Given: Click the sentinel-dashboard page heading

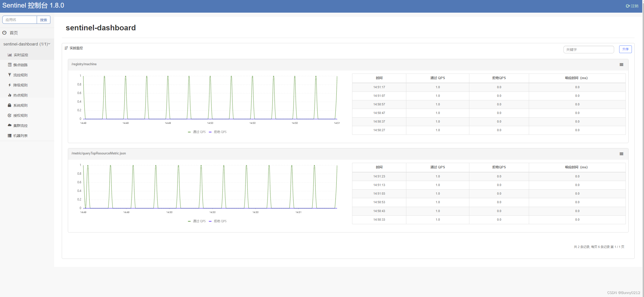Looking at the screenshot, I should pos(101,28).
